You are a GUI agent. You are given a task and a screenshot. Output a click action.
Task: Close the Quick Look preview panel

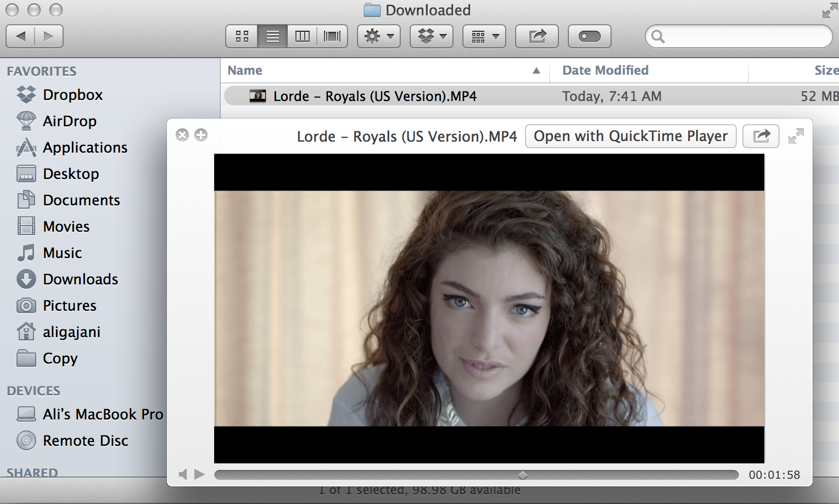[x=182, y=135]
